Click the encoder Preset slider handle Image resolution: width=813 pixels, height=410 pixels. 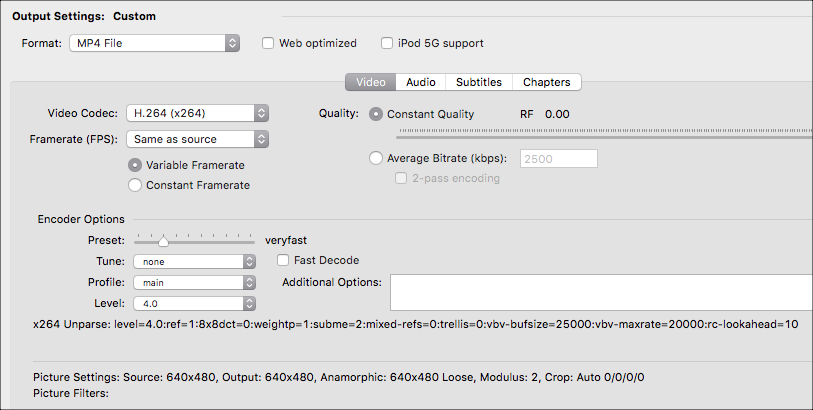click(x=163, y=241)
